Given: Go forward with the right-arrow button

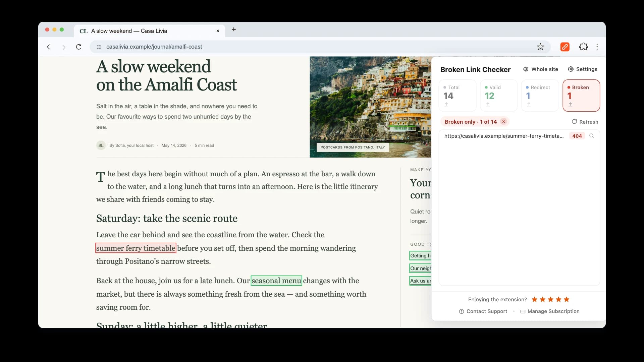Looking at the screenshot, I should (64, 47).
